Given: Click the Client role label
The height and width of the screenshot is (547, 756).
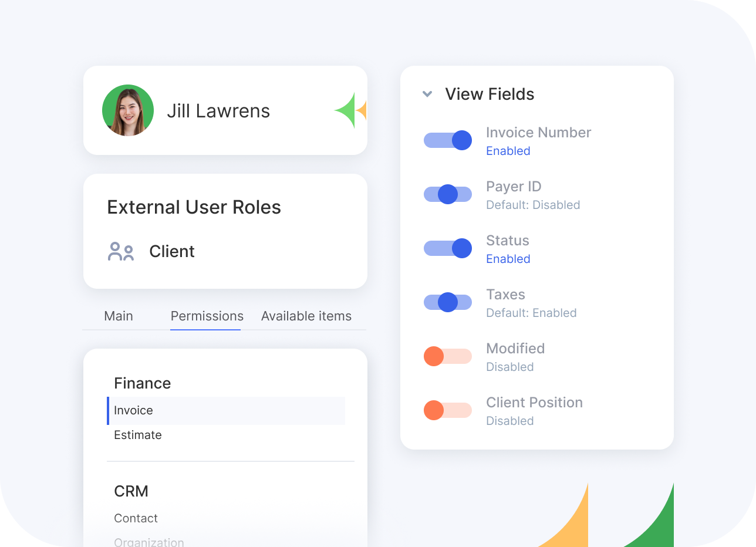Looking at the screenshot, I should click(x=172, y=251).
